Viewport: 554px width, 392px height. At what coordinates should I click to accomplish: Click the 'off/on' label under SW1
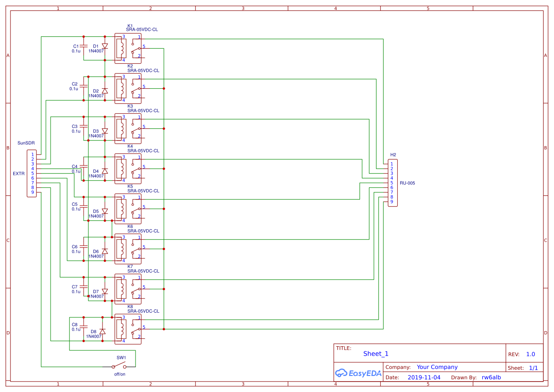click(x=120, y=374)
